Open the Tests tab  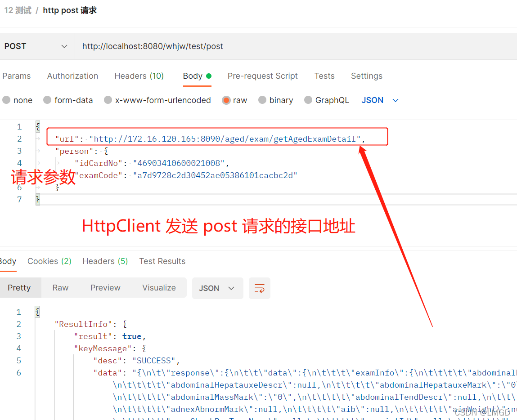324,76
